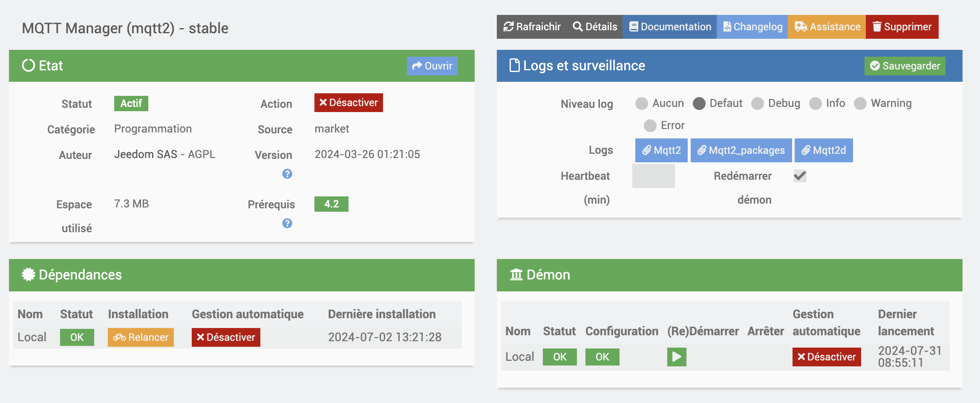Select the Aucun log level radio
Image resolution: width=980 pixels, height=403 pixels.
[x=642, y=104]
